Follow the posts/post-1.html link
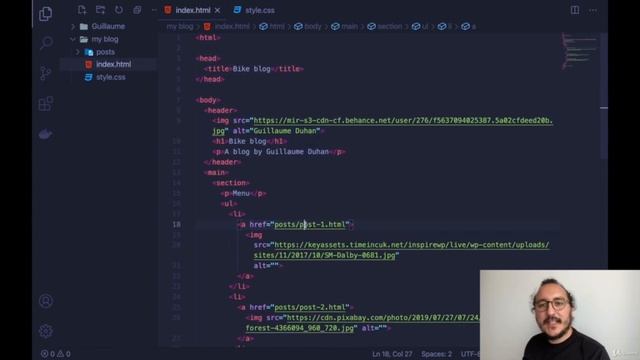The width and height of the screenshot is (640, 360). click(x=309, y=224)
